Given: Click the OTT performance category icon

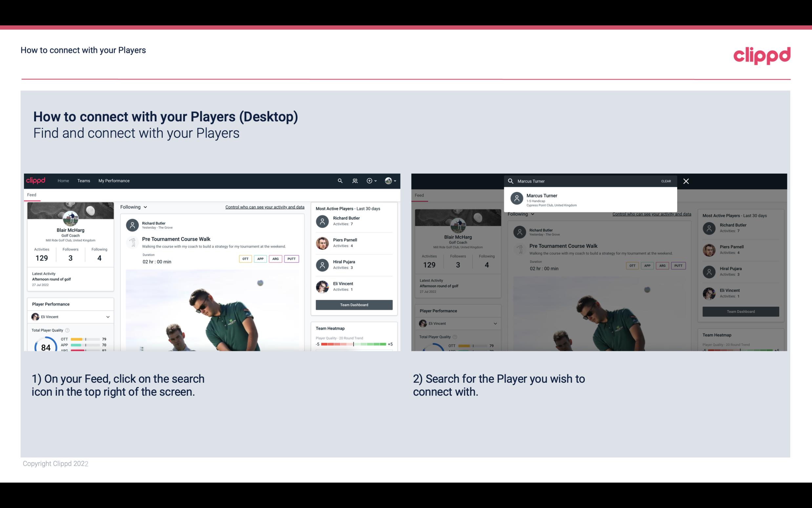Looking at the screenshot, I should pyautogui.click(x=244, y=259).
